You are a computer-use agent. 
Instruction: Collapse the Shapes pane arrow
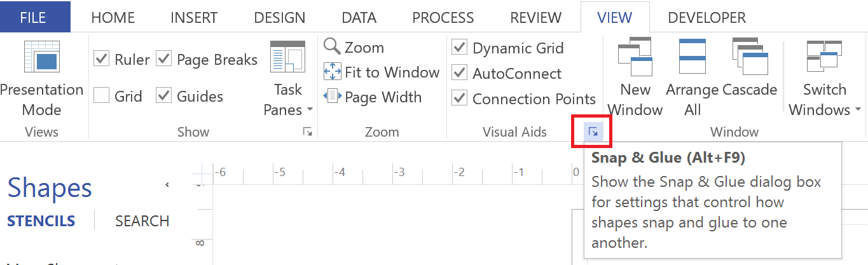coord(167,185)
